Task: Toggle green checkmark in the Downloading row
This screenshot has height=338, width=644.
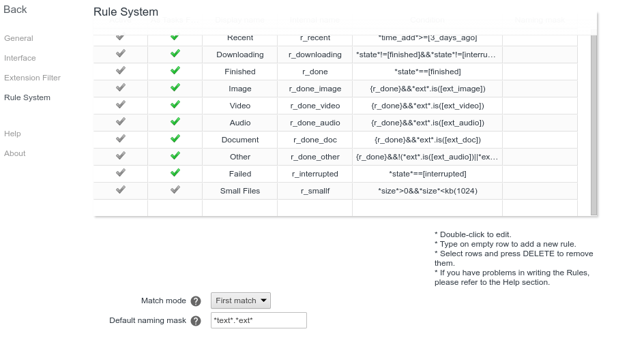Action: (175, 54)
